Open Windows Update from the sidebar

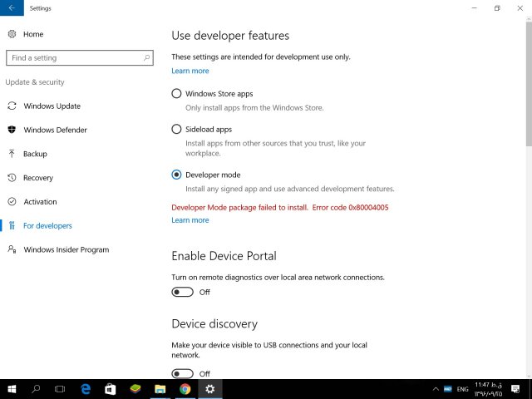[51, 106]
